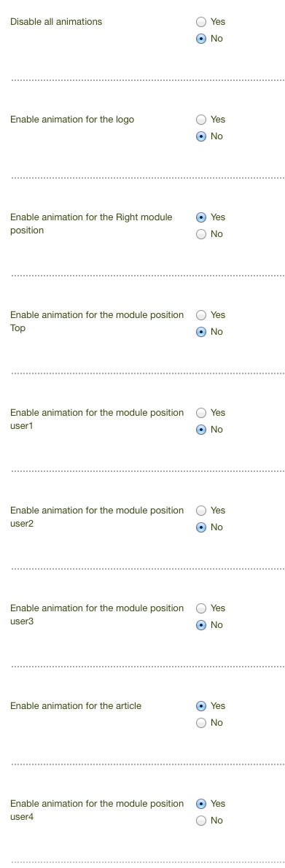Select Yes for article animation
285x868 pixels.
[x=201, y=706]
